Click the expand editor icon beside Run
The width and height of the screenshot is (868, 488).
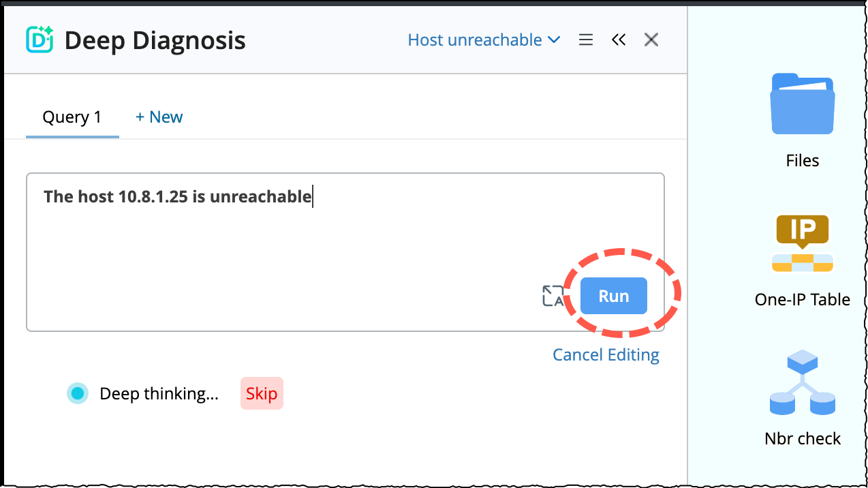click(553, 296)
